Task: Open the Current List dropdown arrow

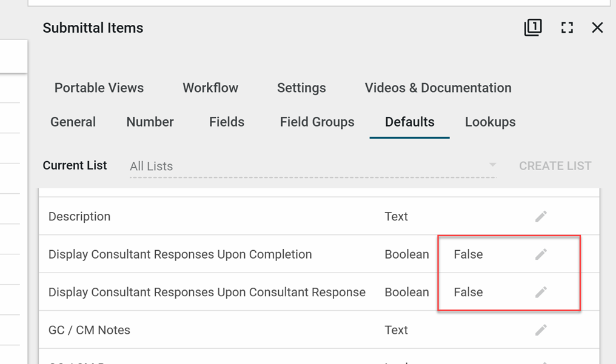Action: [492, 165]
